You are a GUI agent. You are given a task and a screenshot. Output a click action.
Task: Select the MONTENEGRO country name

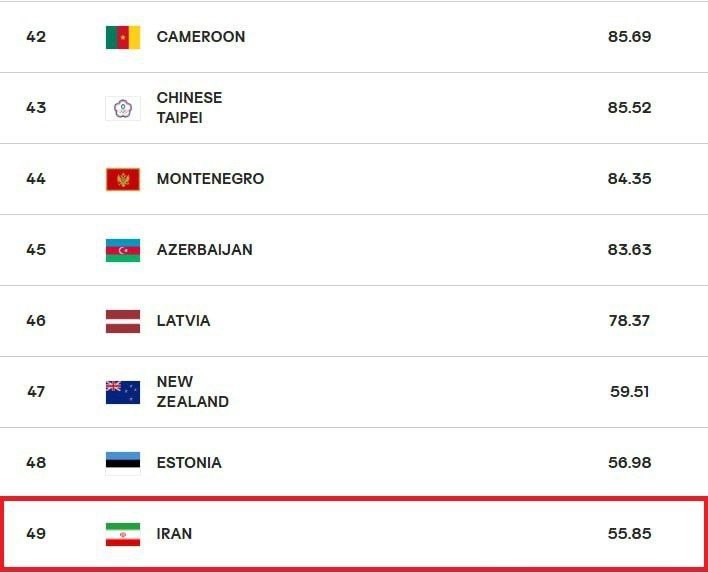210,179
